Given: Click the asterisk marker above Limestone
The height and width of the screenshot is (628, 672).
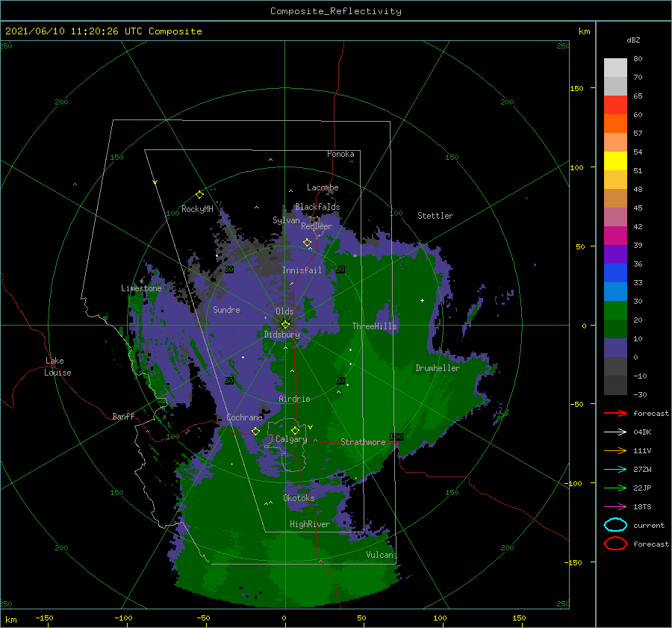Looking at the screenshot, I should (x=141, y=282).
